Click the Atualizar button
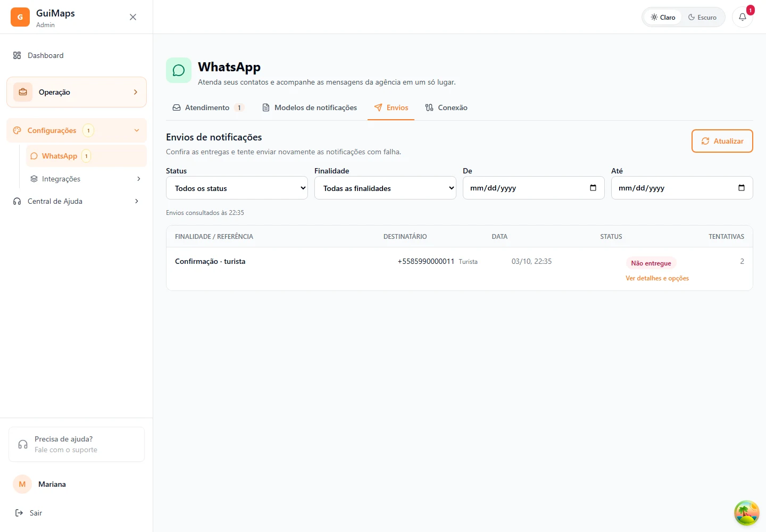This screenshot has height=532, width=766. click(722, 141)
